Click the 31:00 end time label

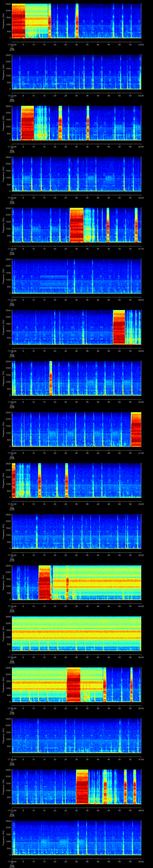[141, 453]
